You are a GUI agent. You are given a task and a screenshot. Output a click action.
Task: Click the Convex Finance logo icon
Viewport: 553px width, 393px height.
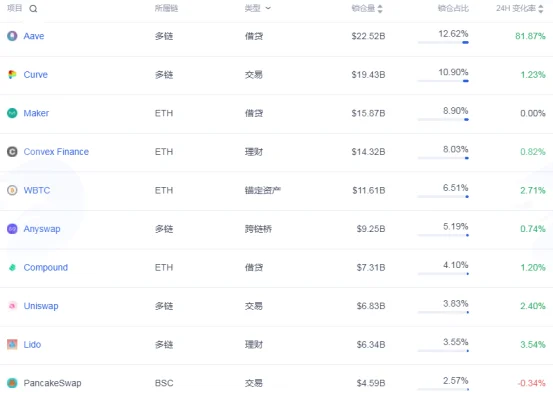tap(12, 152)
